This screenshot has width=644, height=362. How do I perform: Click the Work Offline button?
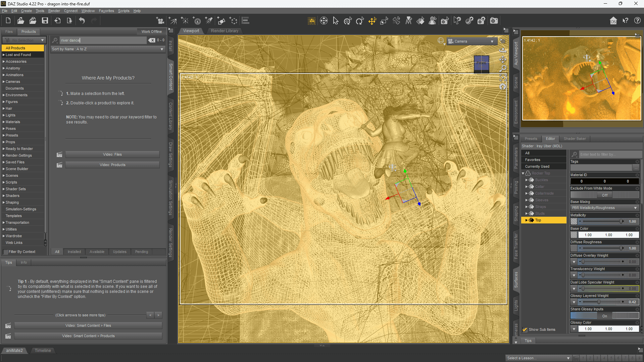coord(151,32)
